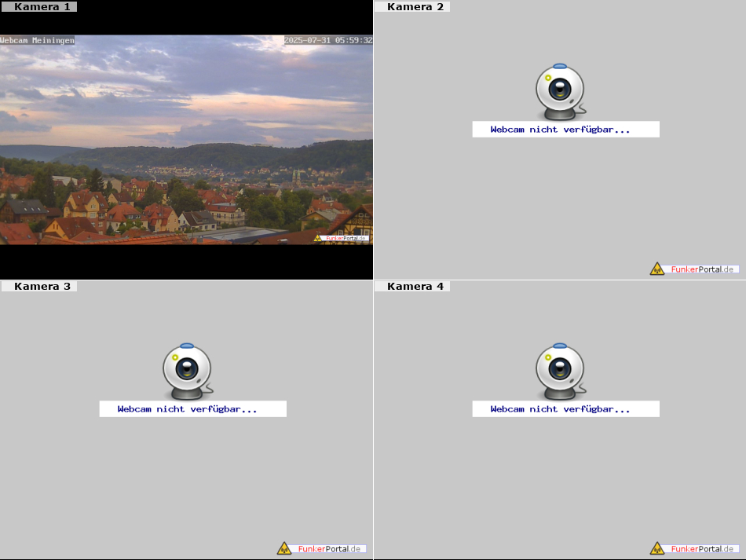Click the FunkerPortal.de watermark in Kamera 1 image
Image resolution: width=746 pixels, height=560 pixels.
(341, 238)
